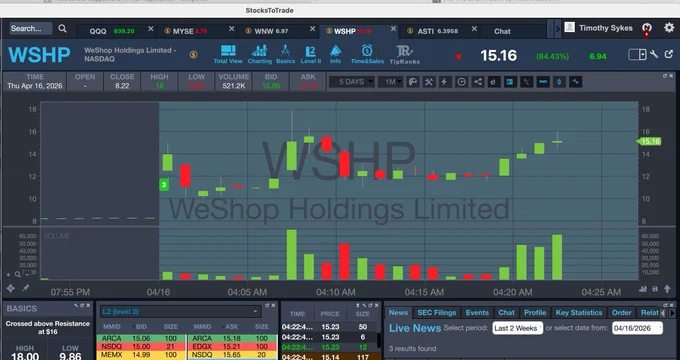Open the 5 DAYS range dropdown
This screenshot has width=680, height=360.
tap(352, 82)
